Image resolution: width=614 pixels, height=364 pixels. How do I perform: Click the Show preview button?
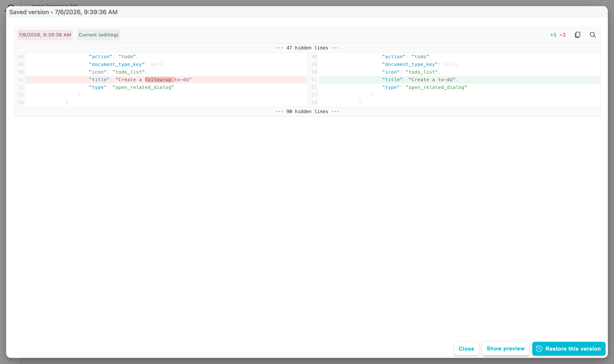[x=505, y=348]
